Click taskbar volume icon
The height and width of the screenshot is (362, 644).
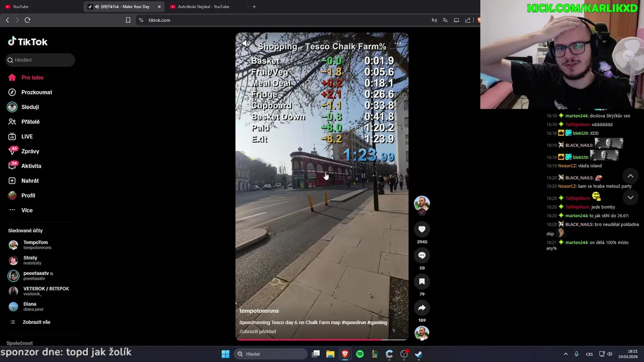(x=609, y=354)
